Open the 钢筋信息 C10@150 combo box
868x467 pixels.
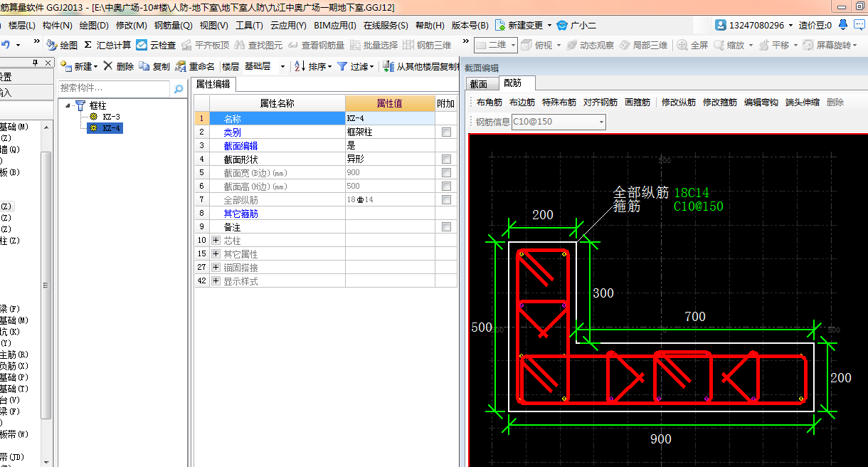click(559, 122)
